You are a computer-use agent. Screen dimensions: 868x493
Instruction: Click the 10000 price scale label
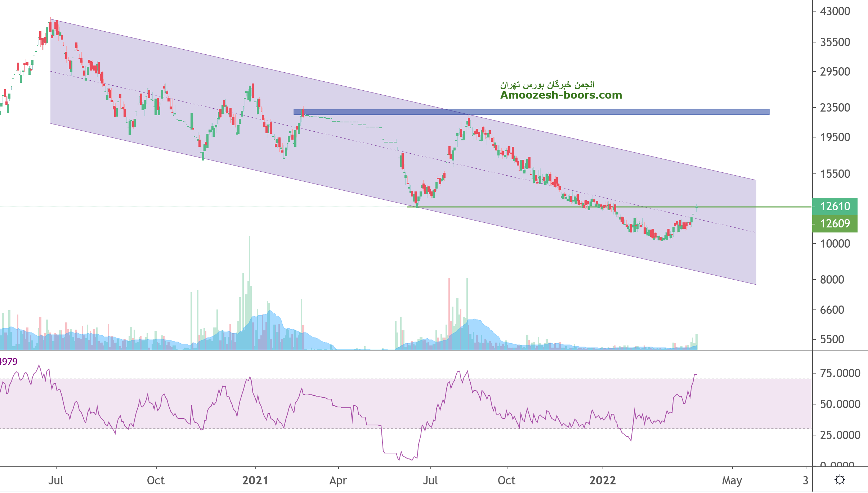pos(835,244)
